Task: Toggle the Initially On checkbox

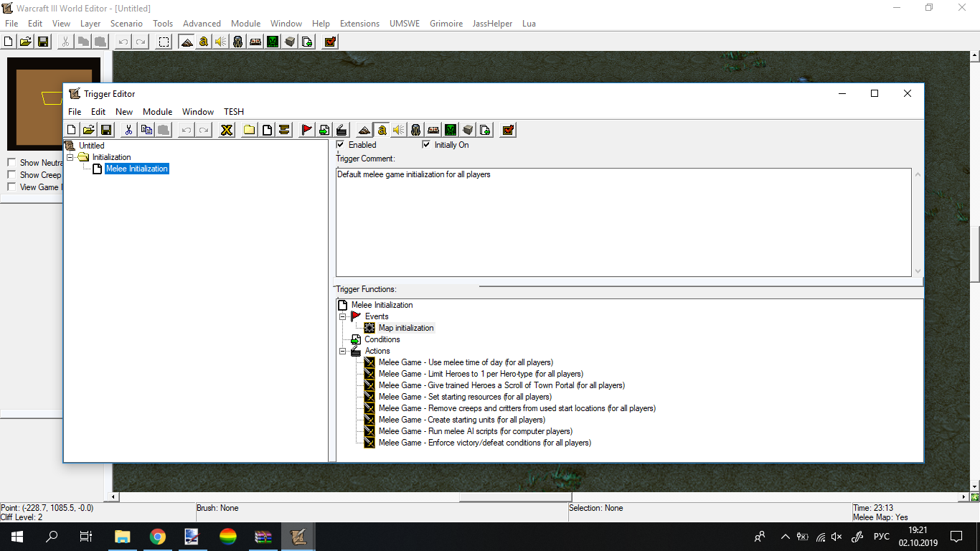Action: 427,145
